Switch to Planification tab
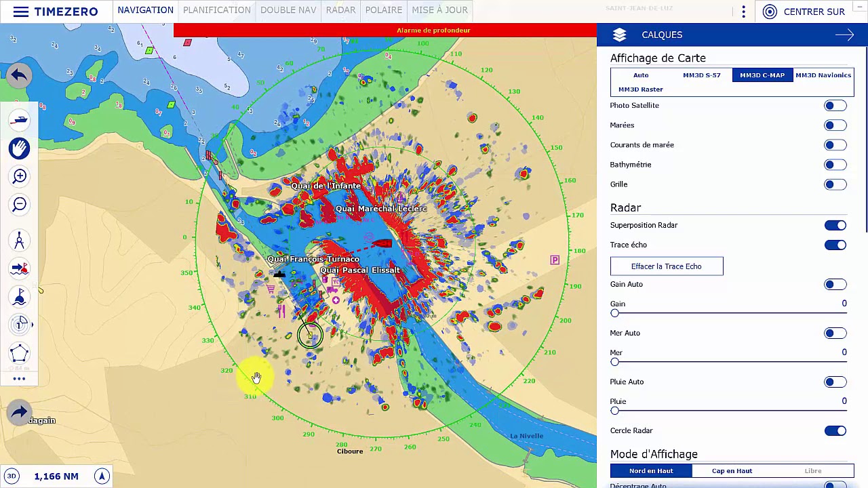Viewport: 868px width, 488px height. click(x=216, y=10)
